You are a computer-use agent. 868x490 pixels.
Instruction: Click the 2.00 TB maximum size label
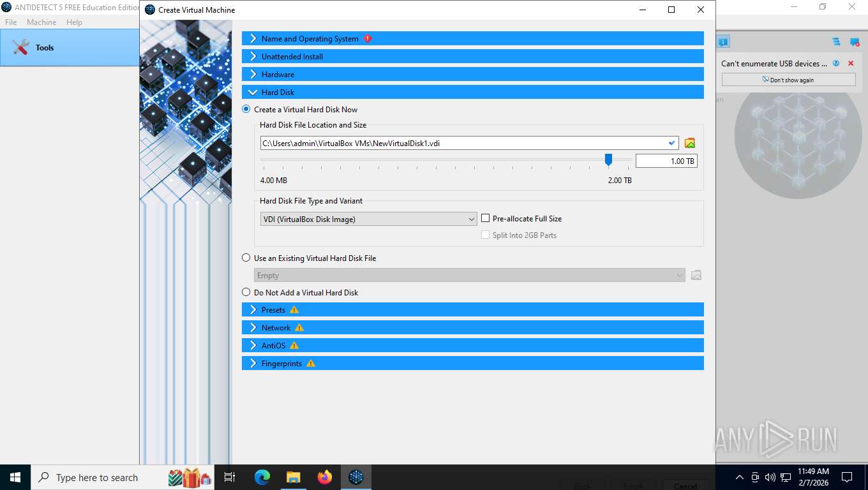(620, 181)
